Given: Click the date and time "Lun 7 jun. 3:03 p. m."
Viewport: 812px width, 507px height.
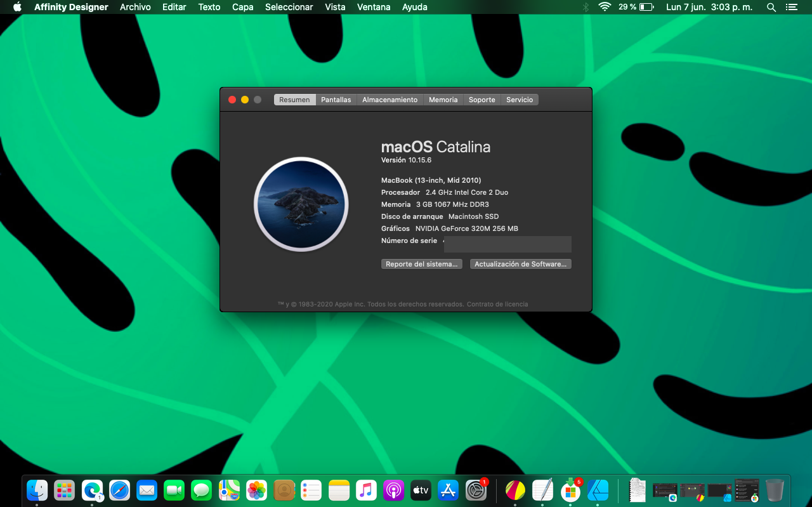Looking at the screenshot, I should tap(708, 7).
